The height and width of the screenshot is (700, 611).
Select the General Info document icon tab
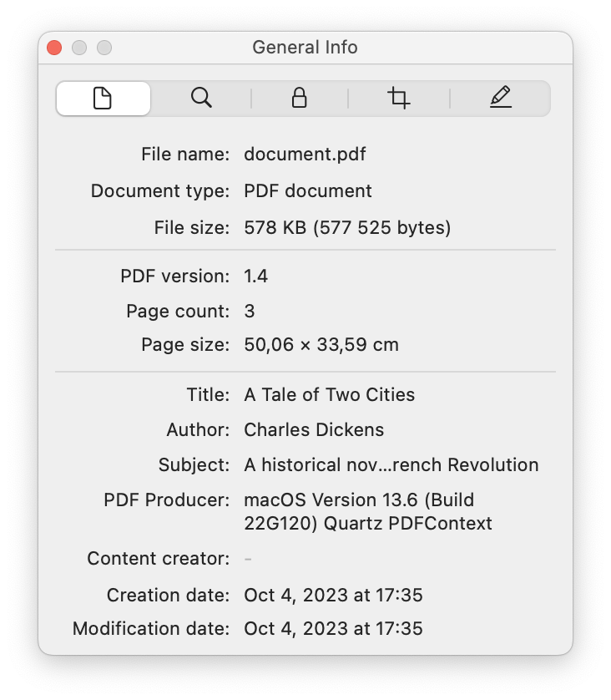tap(103, 99)
